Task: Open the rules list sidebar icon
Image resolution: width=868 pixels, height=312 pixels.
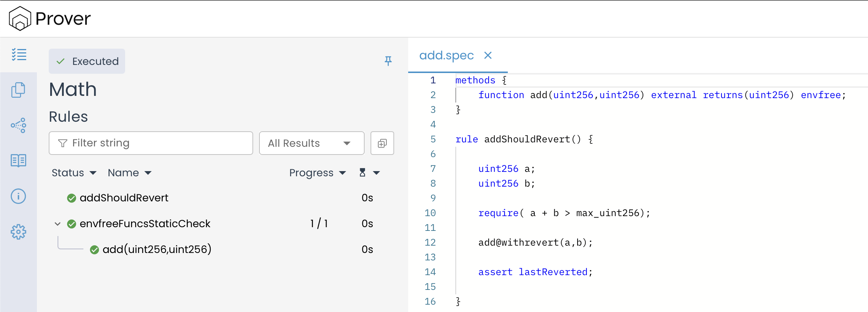Action: tap(19, 55)
